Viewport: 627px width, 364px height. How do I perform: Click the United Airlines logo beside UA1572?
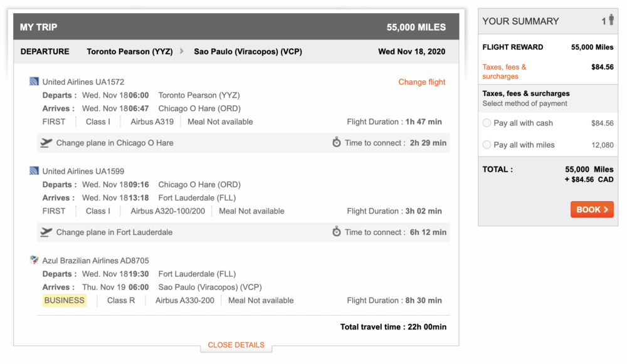(34, 81)
